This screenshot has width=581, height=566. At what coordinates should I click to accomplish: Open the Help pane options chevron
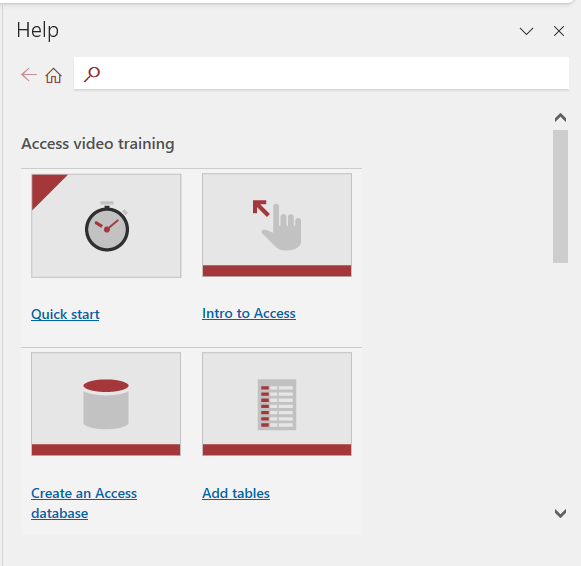[526, 31]
